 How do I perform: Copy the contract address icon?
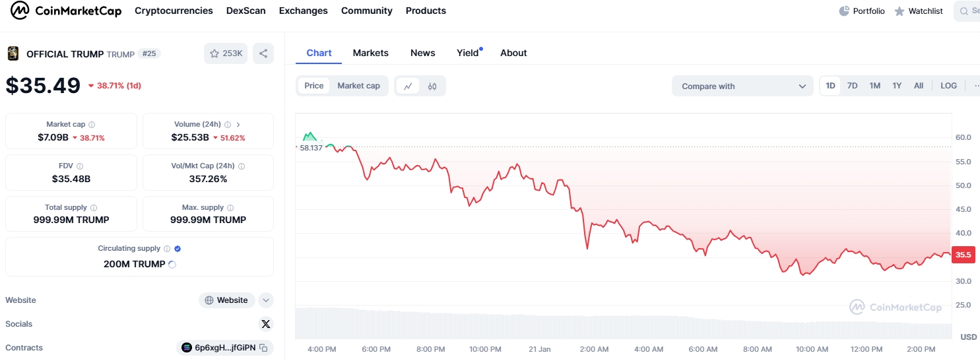click(x=263, y=348)
